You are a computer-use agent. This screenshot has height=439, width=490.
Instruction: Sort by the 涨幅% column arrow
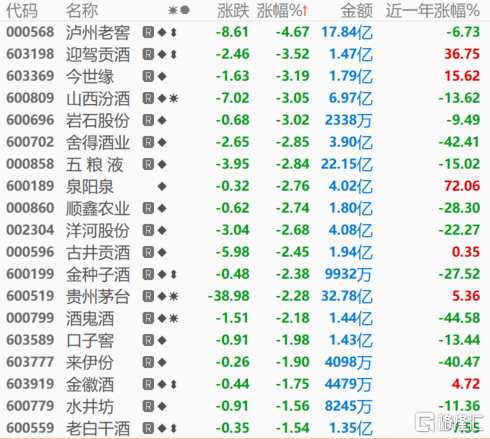tap(305, 11)
